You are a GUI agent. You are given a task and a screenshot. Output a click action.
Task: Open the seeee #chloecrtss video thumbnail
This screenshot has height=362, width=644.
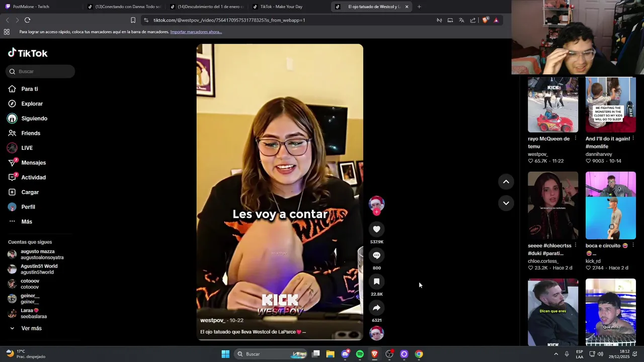point(553,206)
